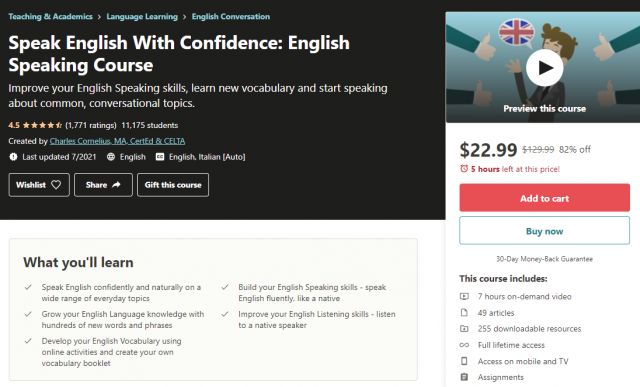Open Teaching & Academics breadcrumb

point(50,17)
